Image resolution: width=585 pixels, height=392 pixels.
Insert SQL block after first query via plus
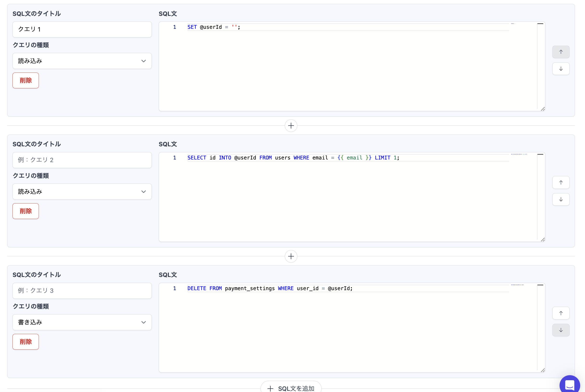291,126
